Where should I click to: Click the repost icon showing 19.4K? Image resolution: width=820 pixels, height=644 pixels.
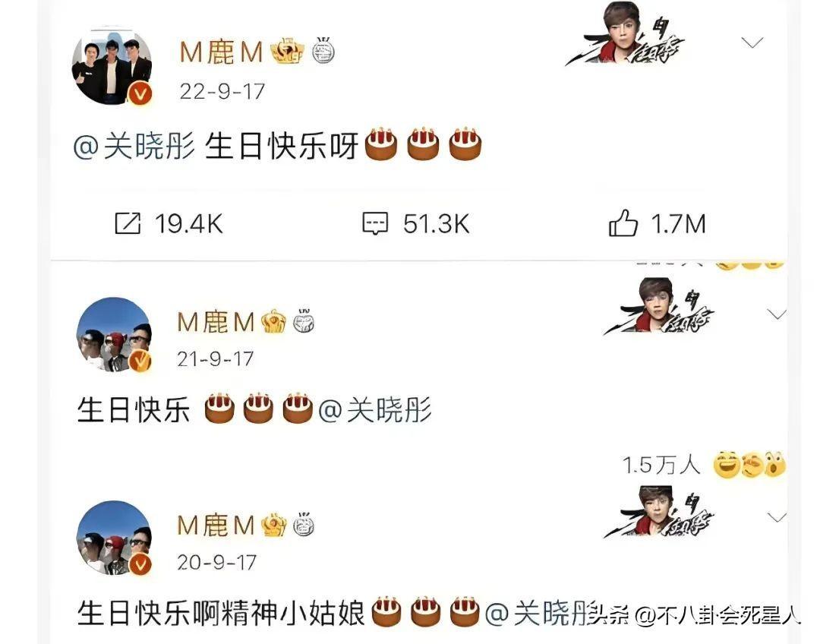point(128,223)
